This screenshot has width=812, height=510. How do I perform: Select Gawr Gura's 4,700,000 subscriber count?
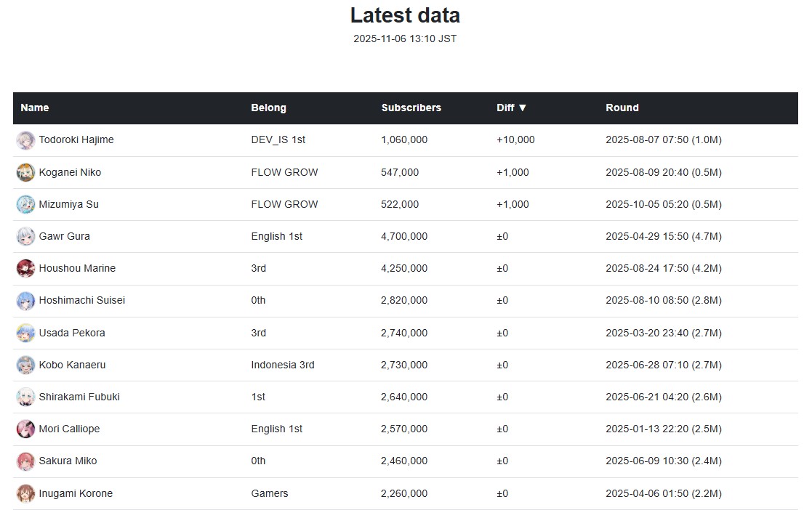click(404, 236)
